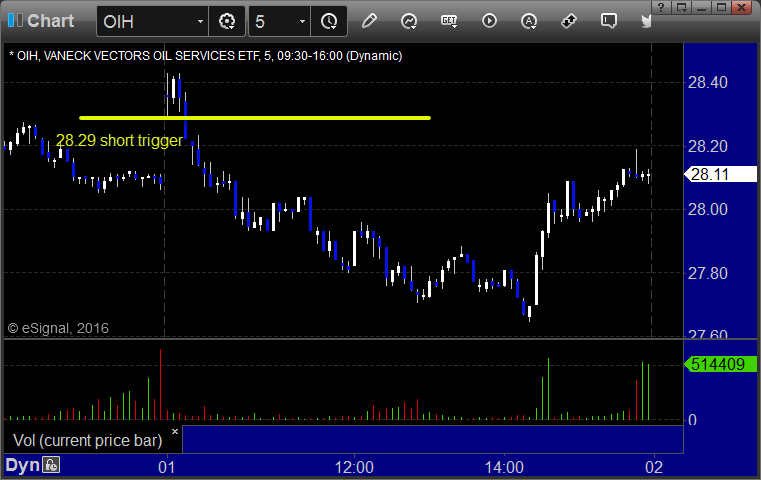
Task: Click the Dyn scaling label
Action: tap(22, 465)
